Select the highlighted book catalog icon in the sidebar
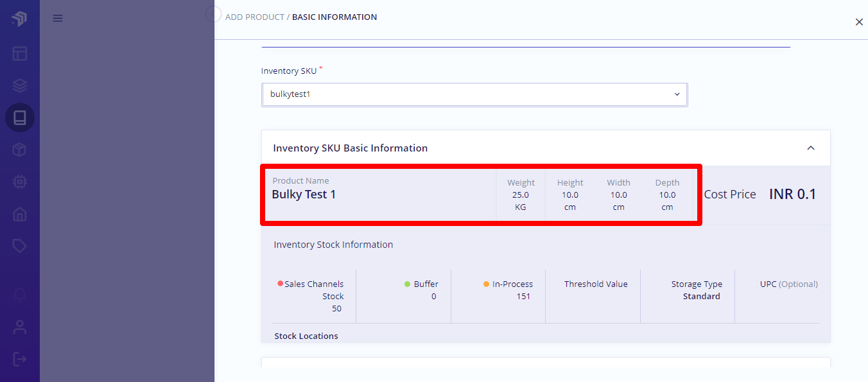Viewport: 868px width, 382px height. tap(20, 117)
